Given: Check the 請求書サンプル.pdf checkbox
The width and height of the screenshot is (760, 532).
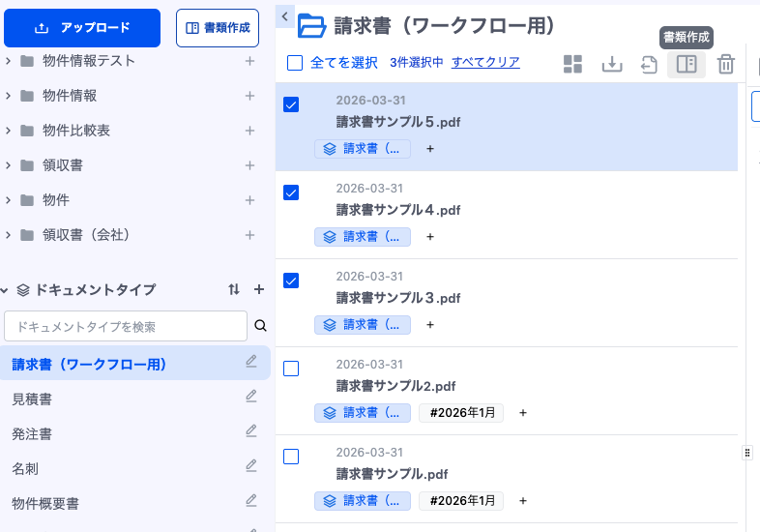Looking at the screenshot, I should coord(291,457).
